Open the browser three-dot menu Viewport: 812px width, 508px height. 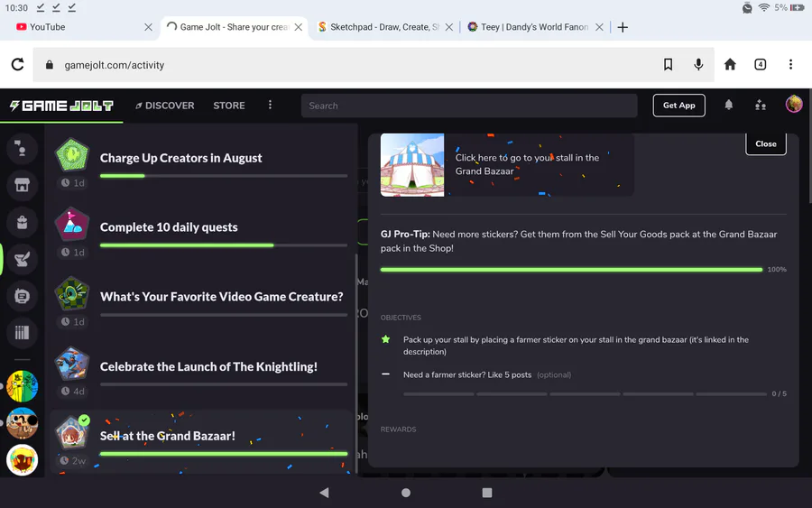(790, 64)
